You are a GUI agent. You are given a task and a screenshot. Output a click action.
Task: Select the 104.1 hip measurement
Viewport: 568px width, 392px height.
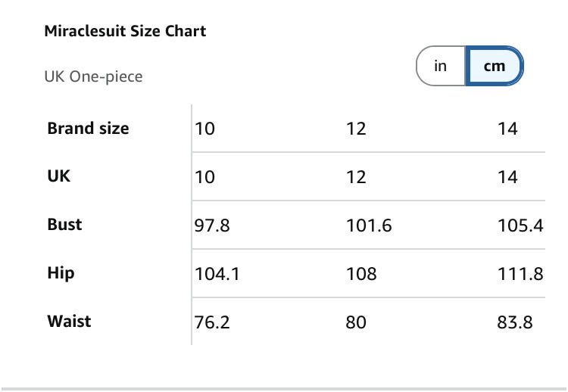tap(217, 274)
